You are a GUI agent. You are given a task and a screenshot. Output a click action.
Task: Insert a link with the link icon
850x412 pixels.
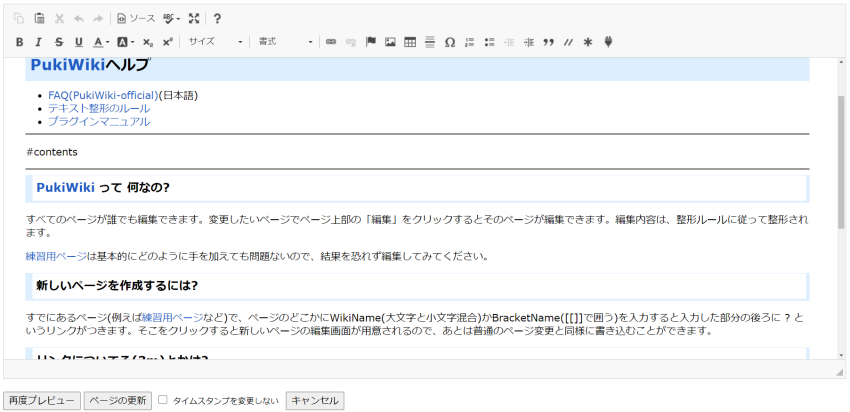pyautogui.click(x=331, y=42)
